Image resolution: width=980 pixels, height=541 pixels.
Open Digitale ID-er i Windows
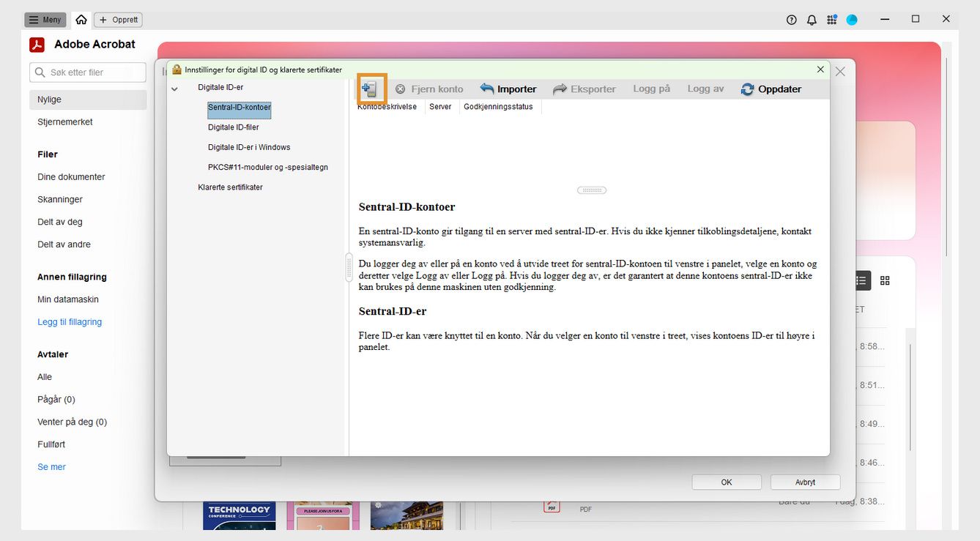coord(249,147)
